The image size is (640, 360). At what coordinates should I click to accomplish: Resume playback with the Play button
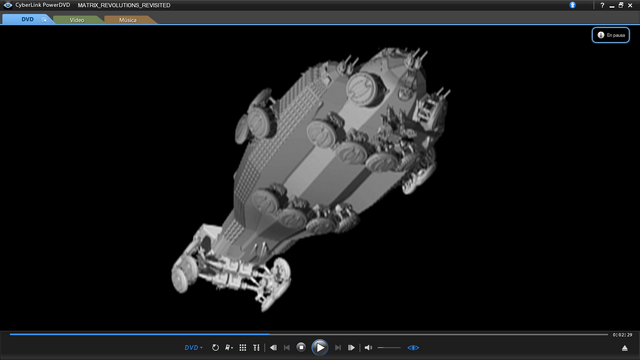tap(320, 347)
